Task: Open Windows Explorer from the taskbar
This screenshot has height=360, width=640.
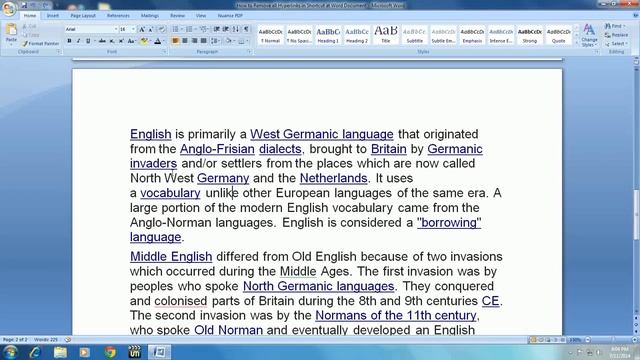Action: coord(60,352)
